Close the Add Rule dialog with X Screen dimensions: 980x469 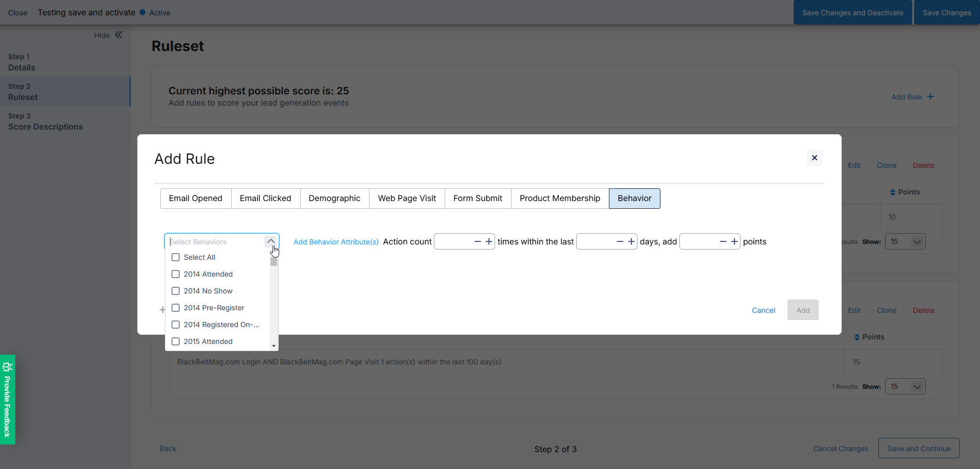pos(814,158)
